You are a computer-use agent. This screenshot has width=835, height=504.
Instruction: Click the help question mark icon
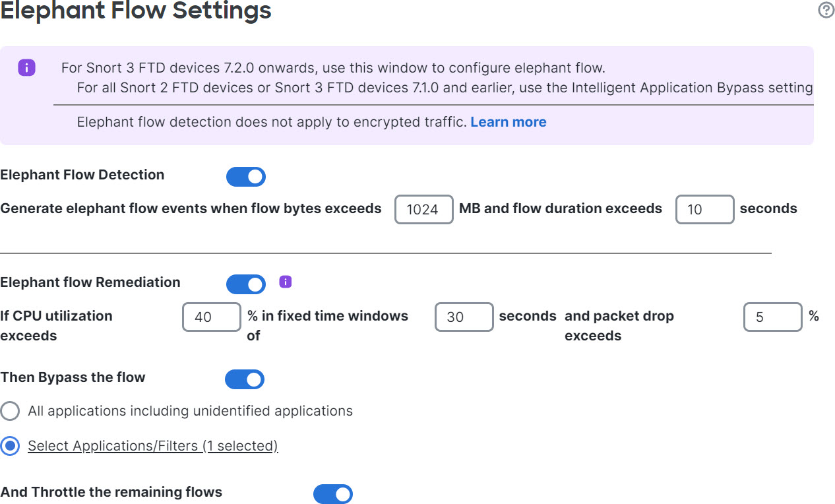click(x=826, y=10)
